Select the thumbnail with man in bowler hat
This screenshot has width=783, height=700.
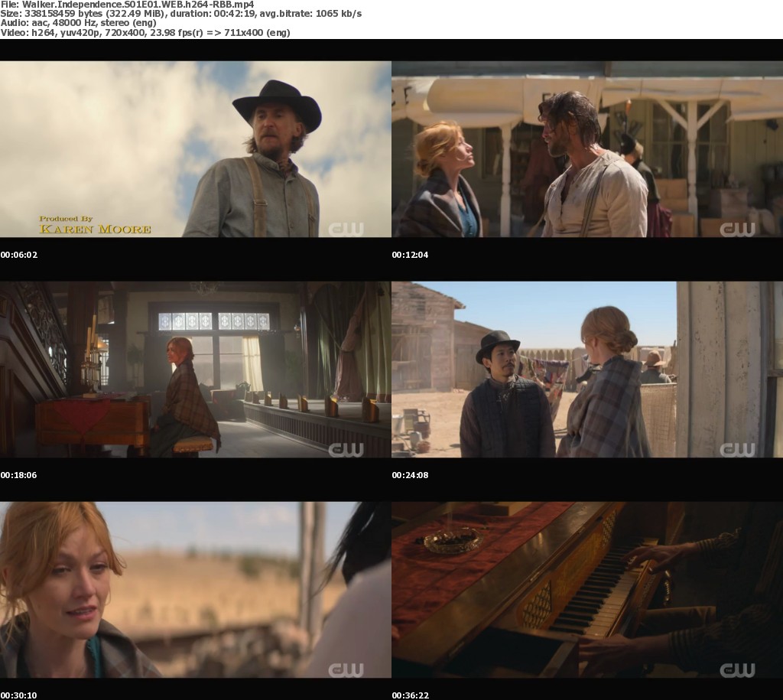click(587, 370)
